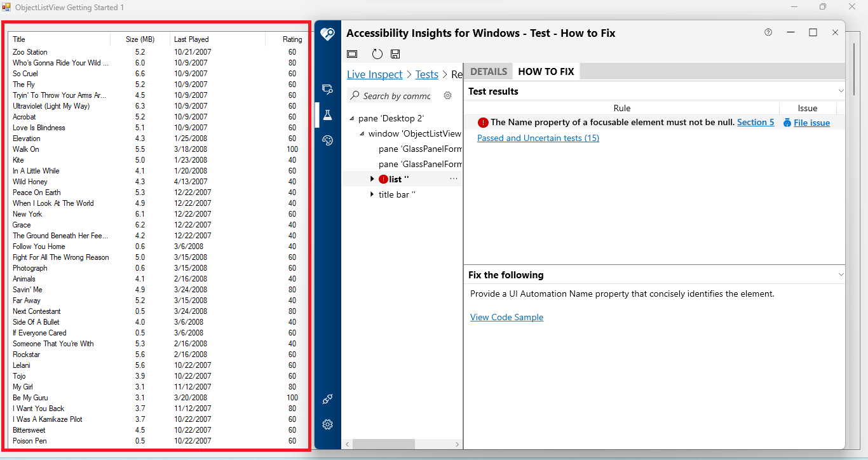Select the HOW TO FIX tab
868x460 pixels.
(546, 71)
